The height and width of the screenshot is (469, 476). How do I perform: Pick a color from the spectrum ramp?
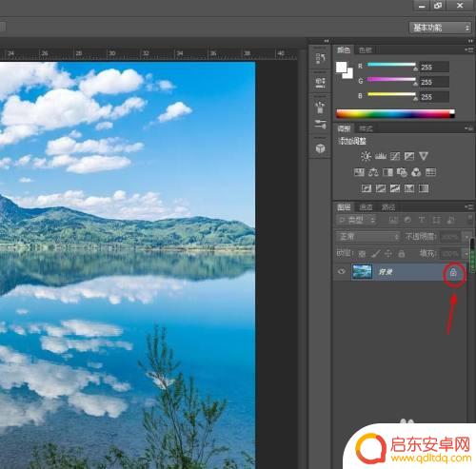click(395, 114)
